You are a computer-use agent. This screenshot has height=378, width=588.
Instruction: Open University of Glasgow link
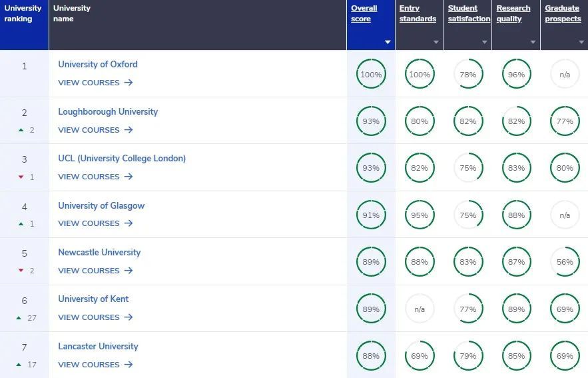tap(101, 206)
